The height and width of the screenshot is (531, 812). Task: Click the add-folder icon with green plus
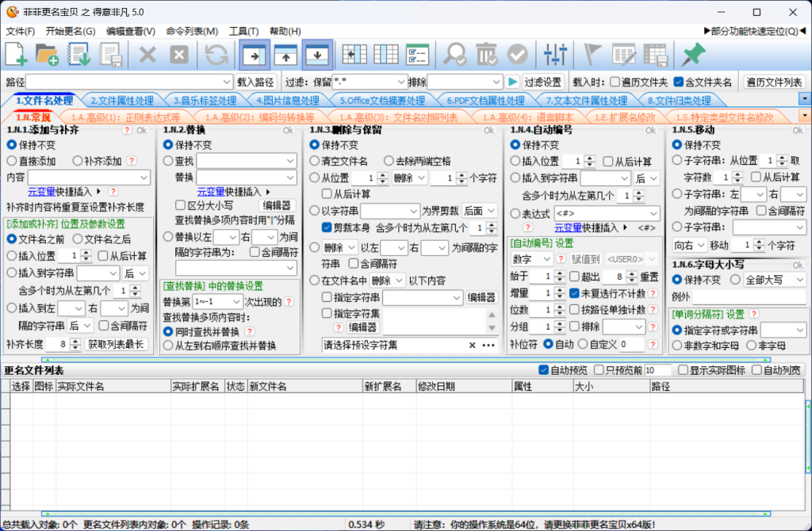coord(48,54)
